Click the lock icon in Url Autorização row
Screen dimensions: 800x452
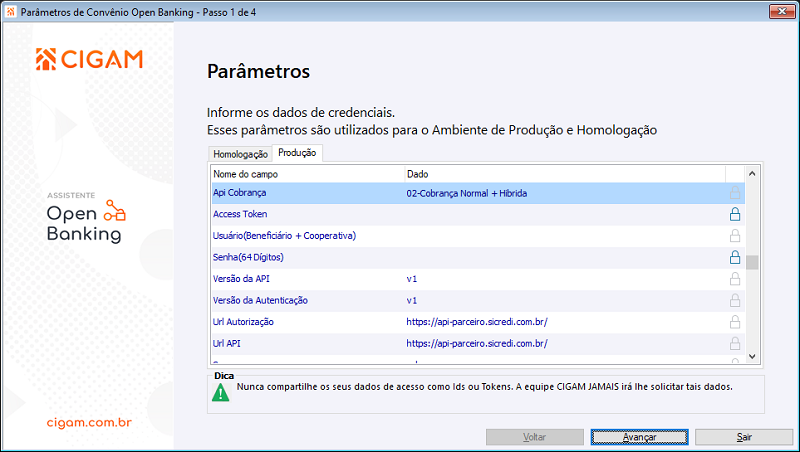pyautogui.click(x=735, y=322)
